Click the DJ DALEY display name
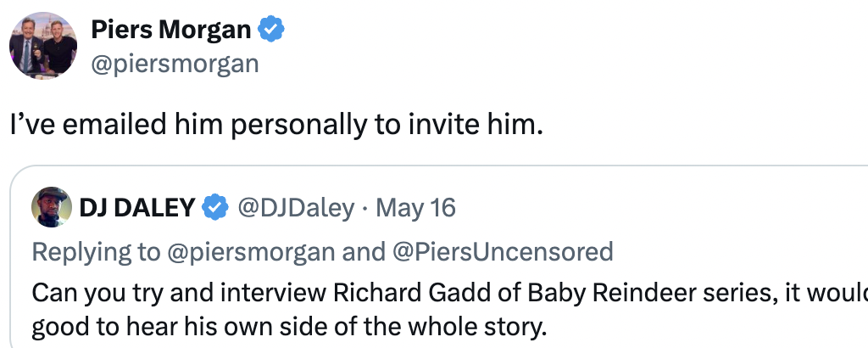The image size is (868, 348). [137, 207]
